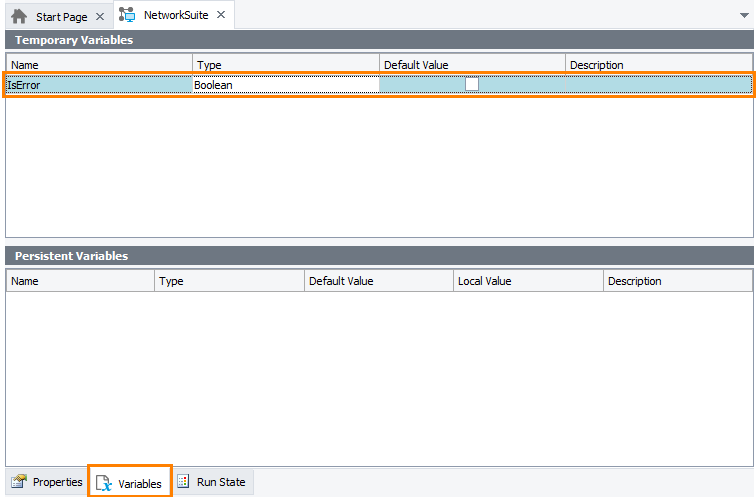The width and height of the screenshot is (756, 497).
Task: Open the Properties tab
Action: coord(57,482)
